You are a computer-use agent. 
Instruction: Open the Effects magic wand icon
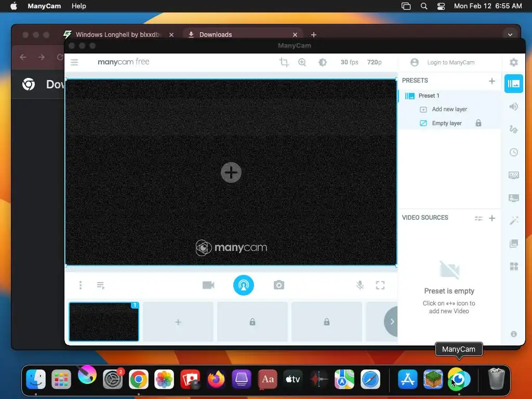(x=514, y=220)
